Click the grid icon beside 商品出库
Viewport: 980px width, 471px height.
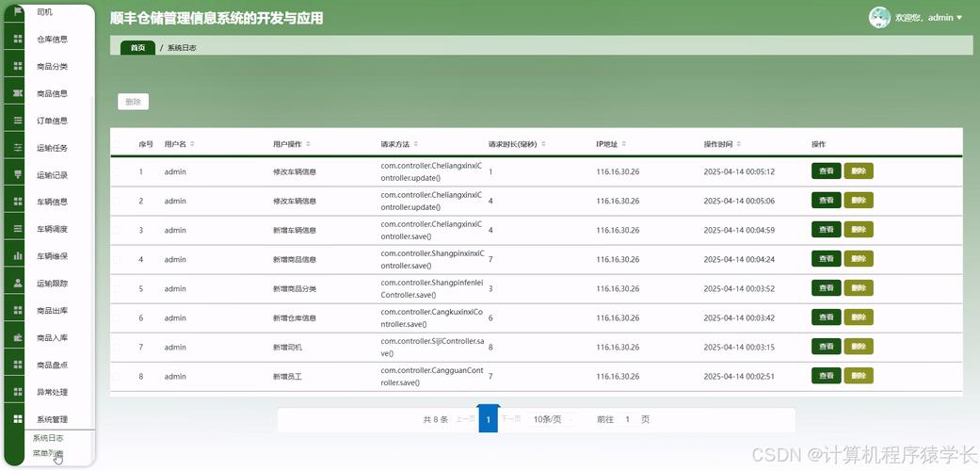click(18, 310)
